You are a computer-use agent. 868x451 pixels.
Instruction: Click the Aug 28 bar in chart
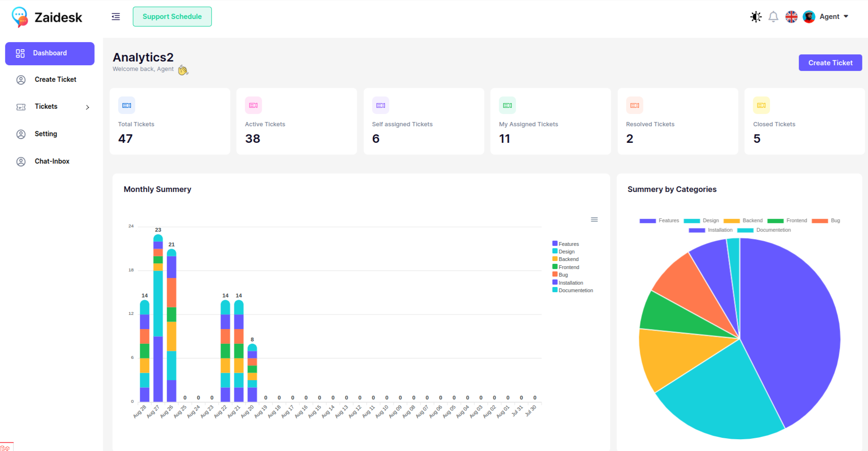[x=145, y=351]
